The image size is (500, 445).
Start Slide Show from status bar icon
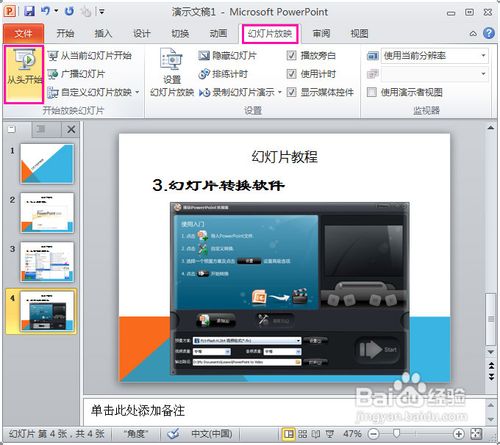(330, 434)
